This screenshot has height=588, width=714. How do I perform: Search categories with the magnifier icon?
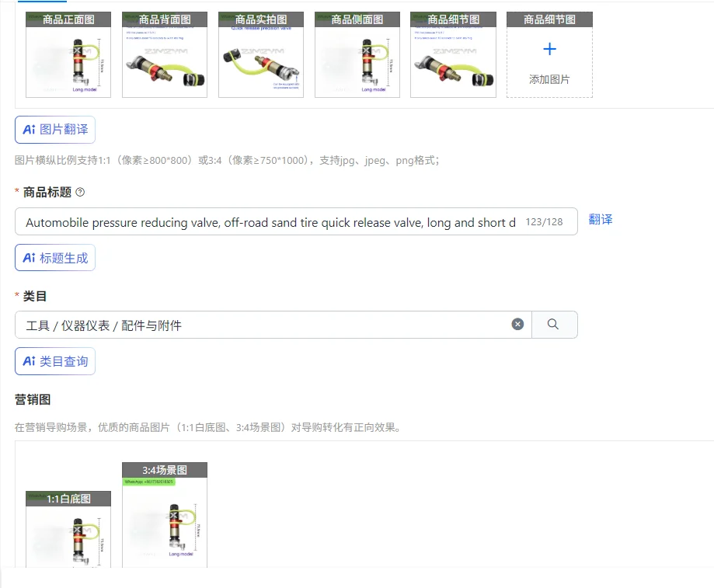(x=553, y=324)
